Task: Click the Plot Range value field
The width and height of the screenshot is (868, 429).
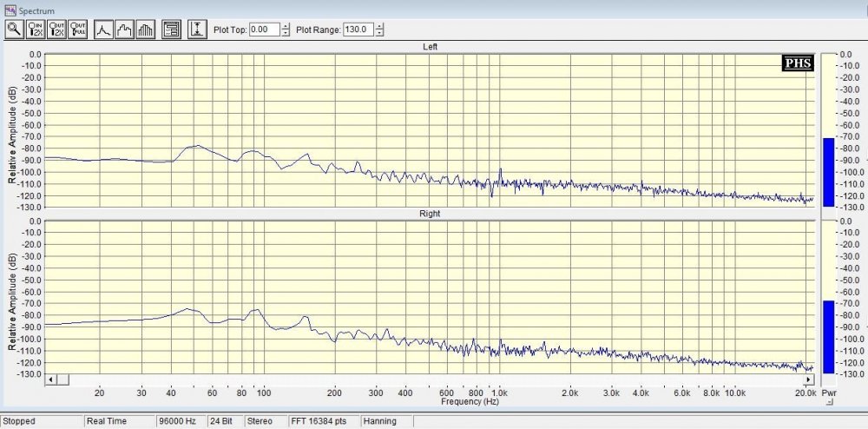Action: [x=358, y=30]
